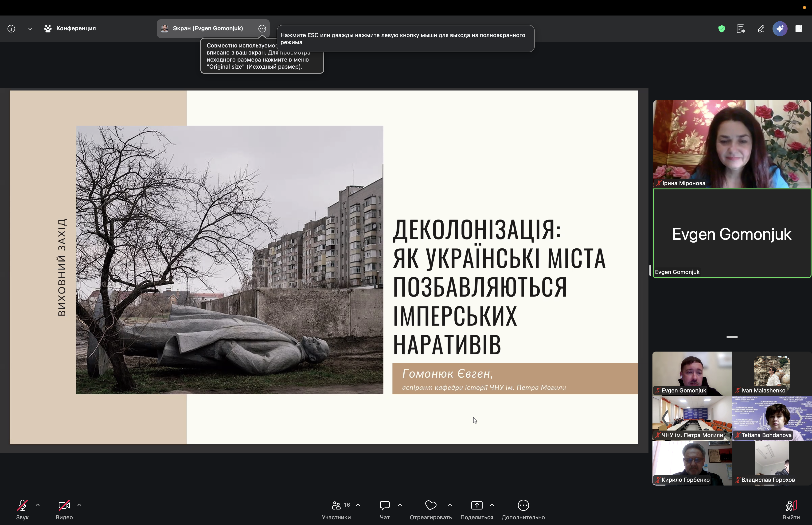Open the AI Companion sparkle icon
This screenshot has height=525, width=812.
coord(780,29)
